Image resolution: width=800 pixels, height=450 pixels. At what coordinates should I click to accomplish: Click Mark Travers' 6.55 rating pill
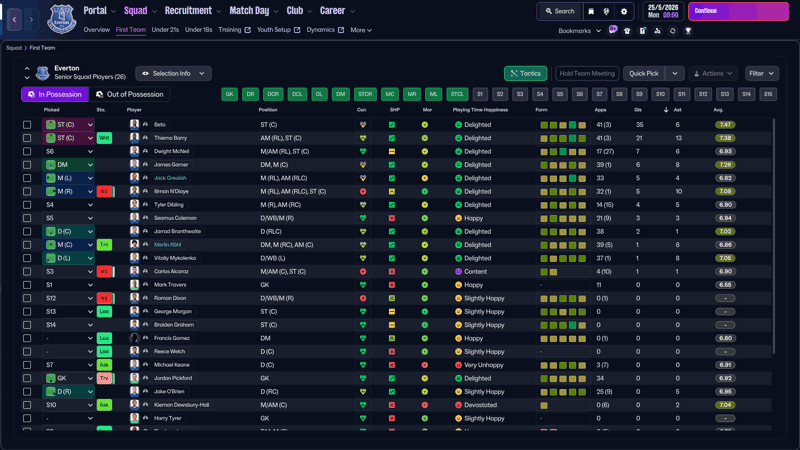725,285
